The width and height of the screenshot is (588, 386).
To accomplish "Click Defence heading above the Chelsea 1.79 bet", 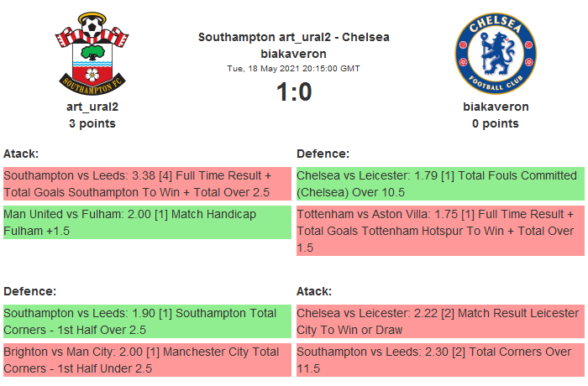I will tap(323, 154).
